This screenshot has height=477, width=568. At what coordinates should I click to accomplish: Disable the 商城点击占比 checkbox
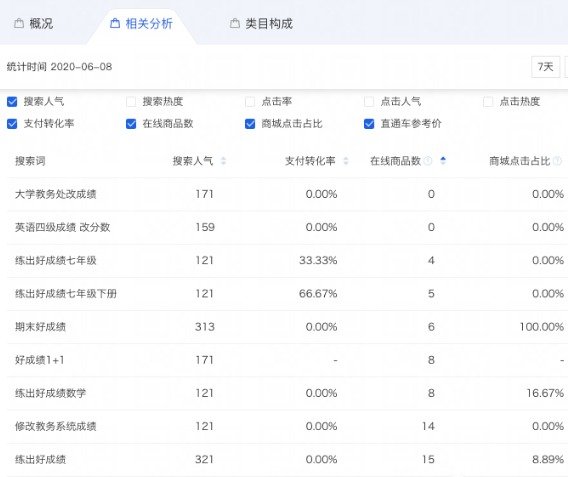[250, 124]
